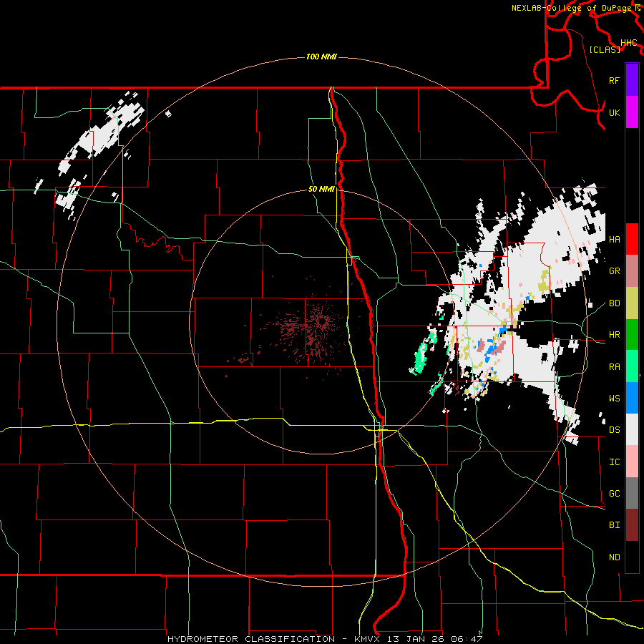Image resolution: width=644 pixels, height=644 pixels.
Task: Click the BD olive legend swatch
Action: [x=632, y=303]
